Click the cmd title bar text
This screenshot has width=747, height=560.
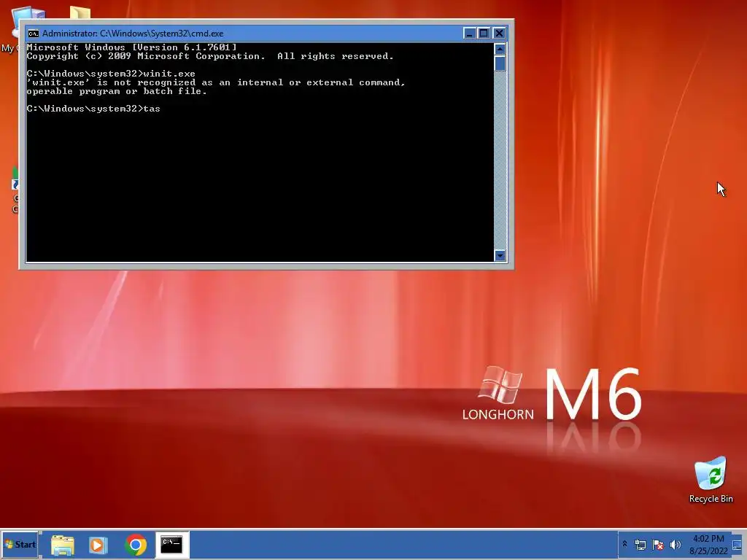coord(133,34)
